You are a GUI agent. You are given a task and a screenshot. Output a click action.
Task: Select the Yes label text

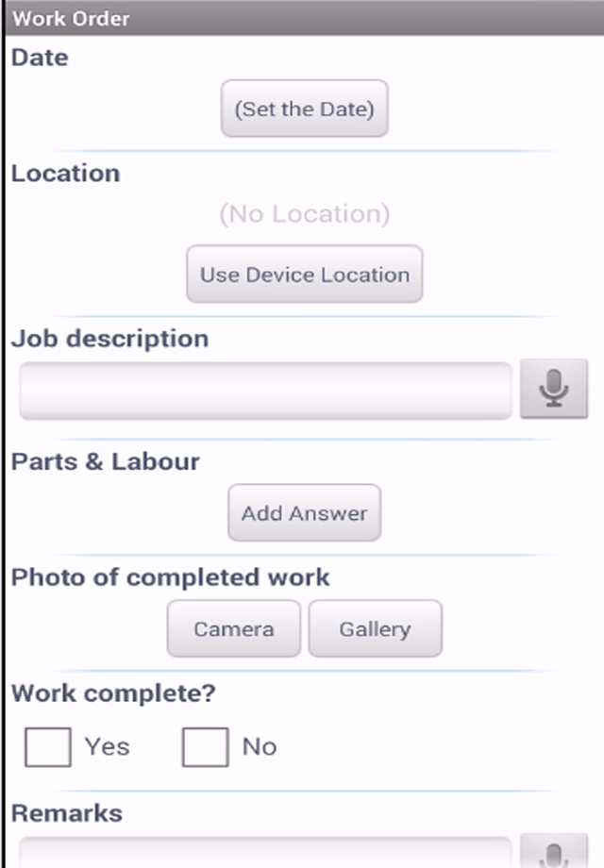coord(107,747)
